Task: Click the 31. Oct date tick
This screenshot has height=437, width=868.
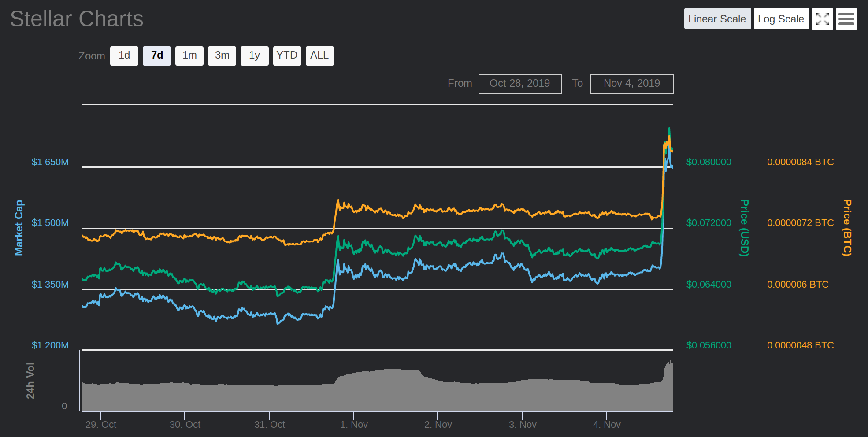Action: tap(270, 425)
